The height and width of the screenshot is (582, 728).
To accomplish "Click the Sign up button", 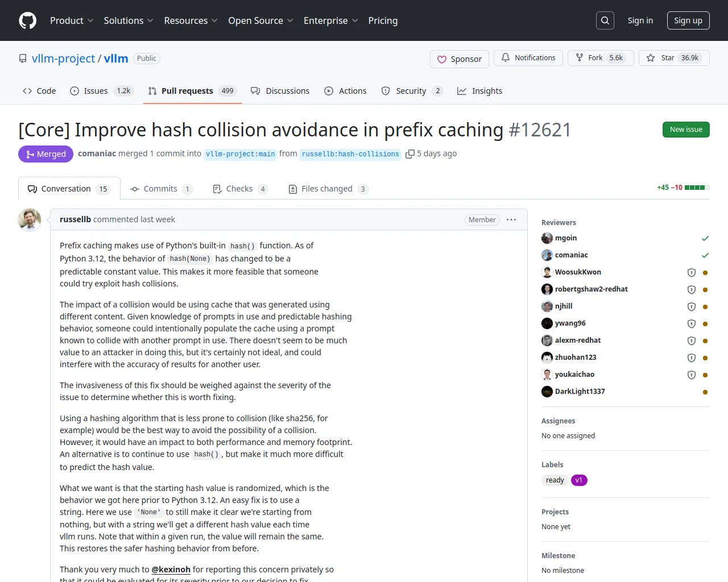I will tap(688, 20).
